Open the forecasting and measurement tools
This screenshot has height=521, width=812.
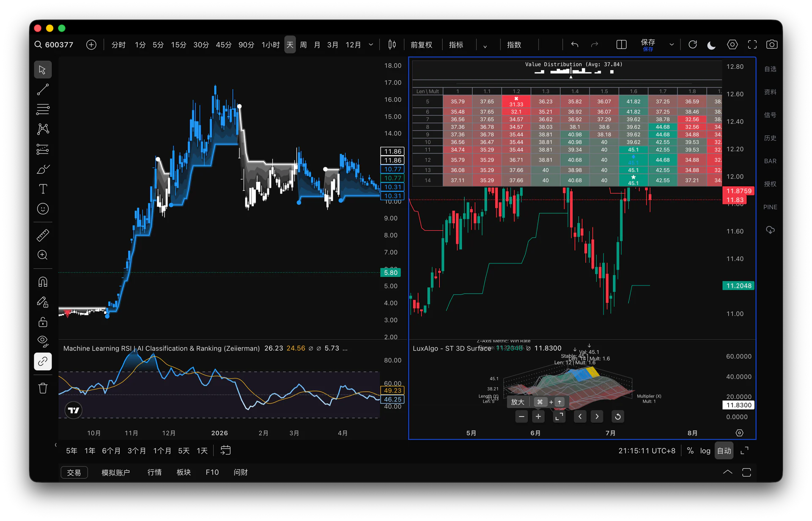click(43, 149)
